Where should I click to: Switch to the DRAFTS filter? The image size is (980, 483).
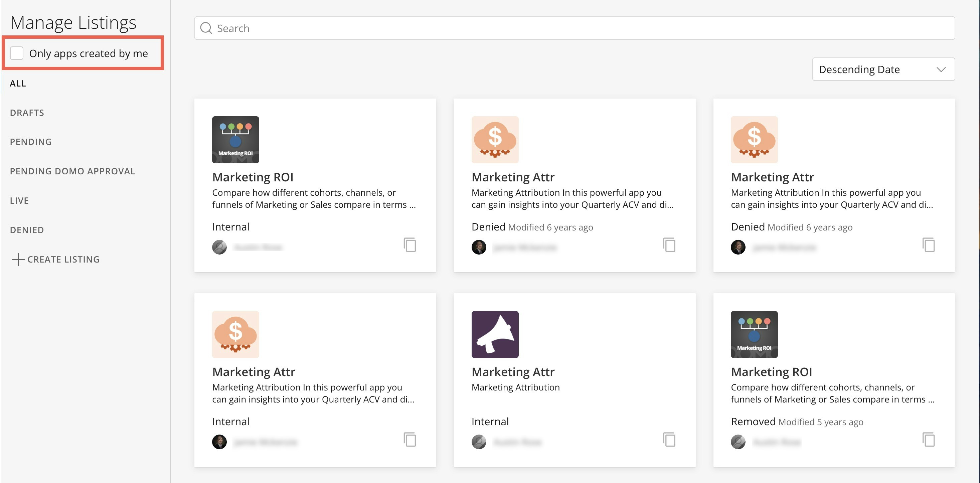pos(27,113)
